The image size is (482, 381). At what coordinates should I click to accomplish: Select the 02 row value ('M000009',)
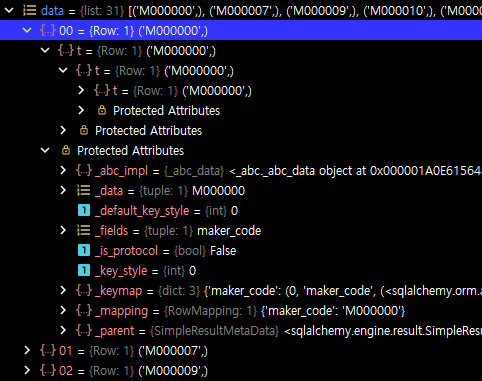(x=173, y=371)
